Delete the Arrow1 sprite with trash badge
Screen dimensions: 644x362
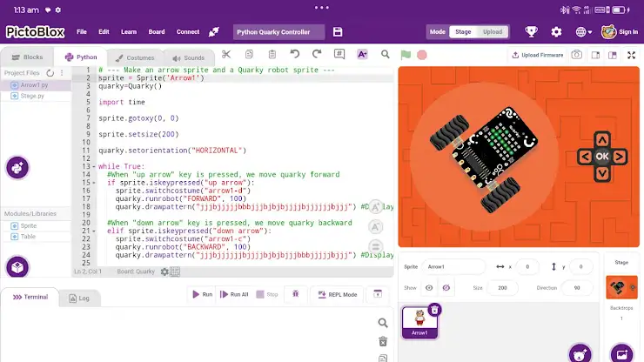tap(434, 310)
